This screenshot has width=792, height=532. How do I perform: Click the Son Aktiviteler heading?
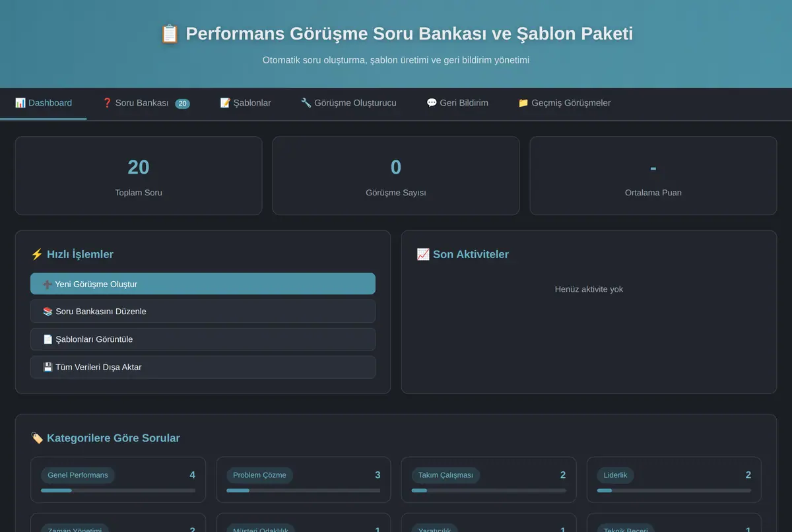463,254
